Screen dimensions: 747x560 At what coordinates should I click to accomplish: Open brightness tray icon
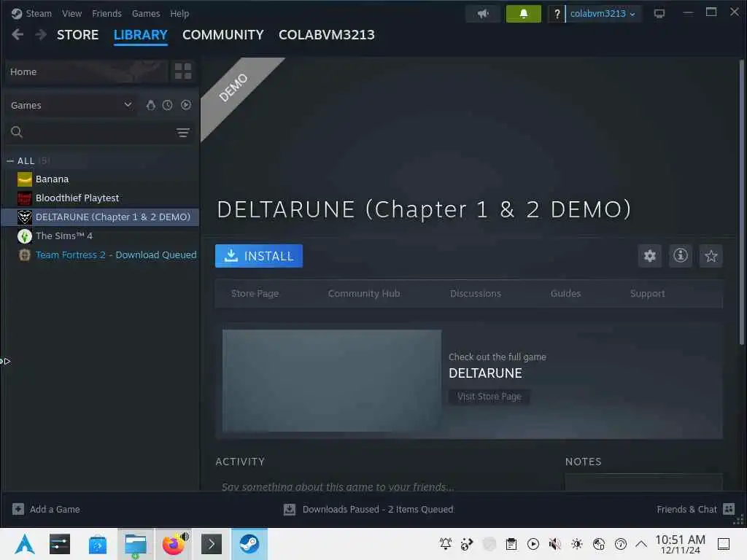tap(576, 544)
